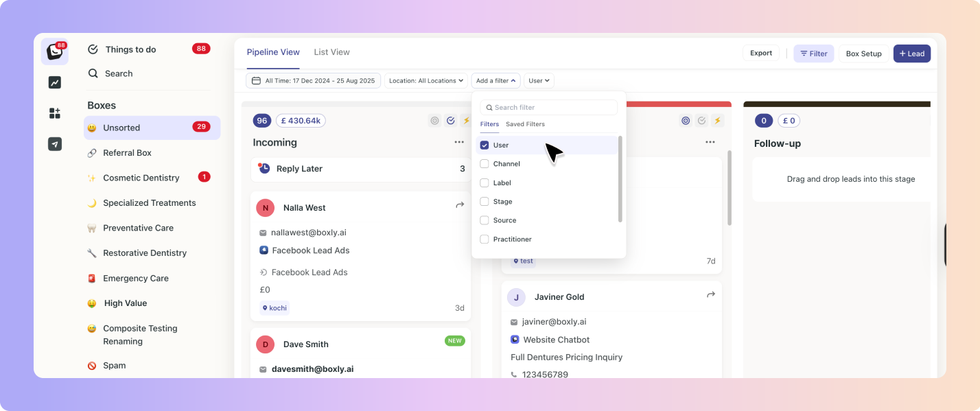980x411 pixels.
Task: Click the target icon in Incoming column header
Action: coord(434,121)
